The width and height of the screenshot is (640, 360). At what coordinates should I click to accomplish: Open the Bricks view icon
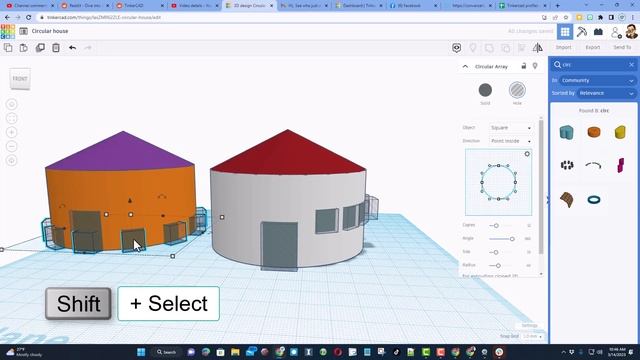pyautogui.click(x=598, y=31)
